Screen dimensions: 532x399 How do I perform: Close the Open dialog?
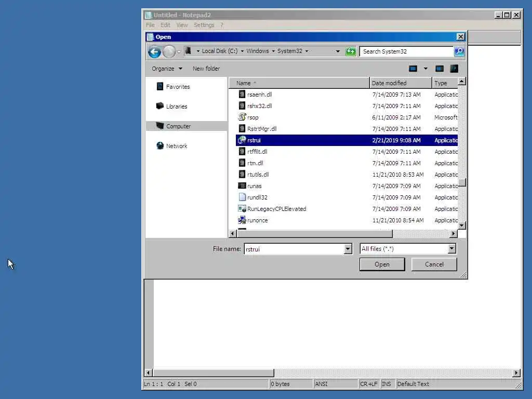460,37
